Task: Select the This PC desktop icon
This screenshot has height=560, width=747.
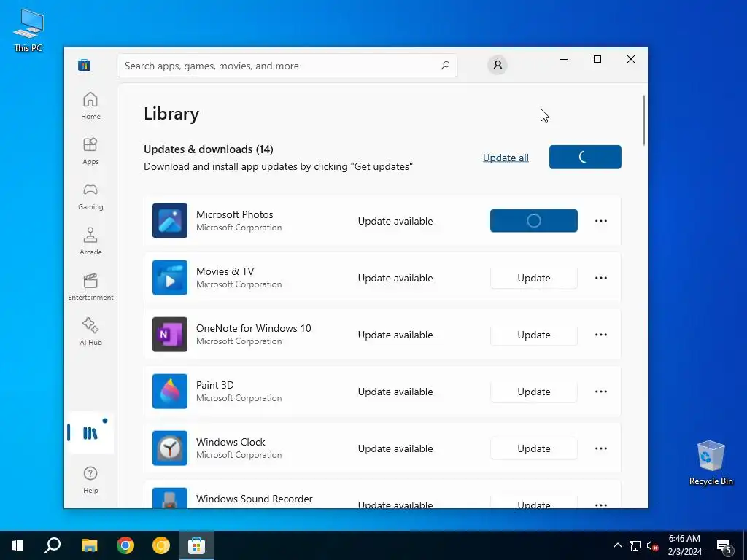Action: pos(28,29)
